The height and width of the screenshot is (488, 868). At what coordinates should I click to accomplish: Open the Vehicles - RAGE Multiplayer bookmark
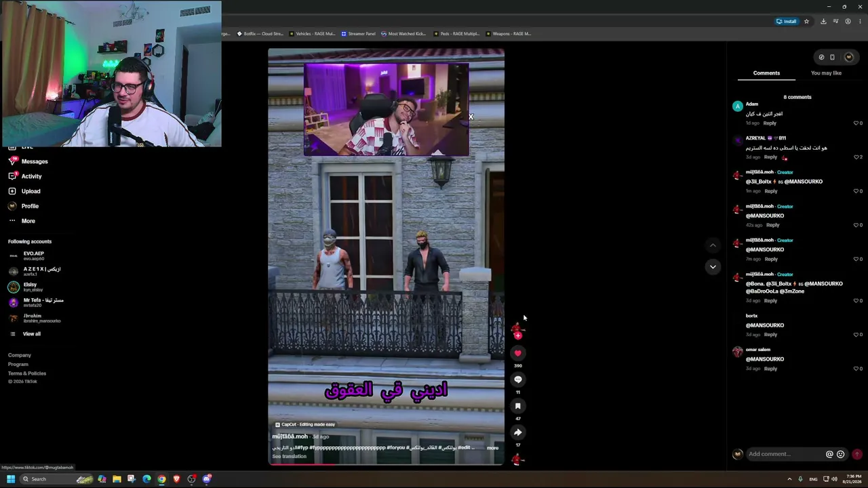312,34
